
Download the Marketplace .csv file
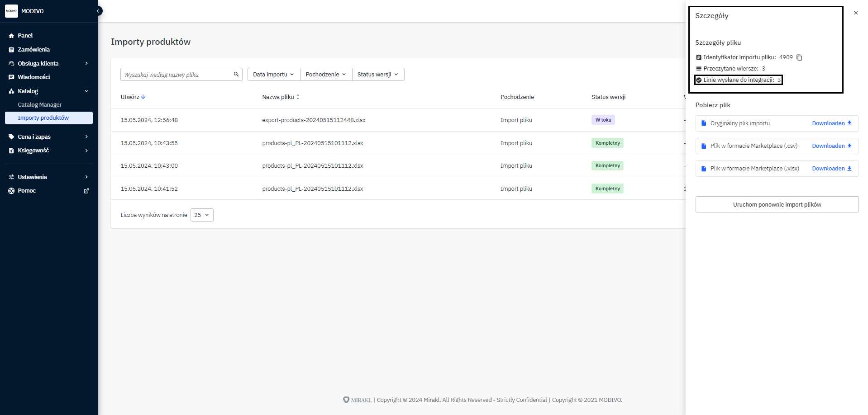pos(831,146)
